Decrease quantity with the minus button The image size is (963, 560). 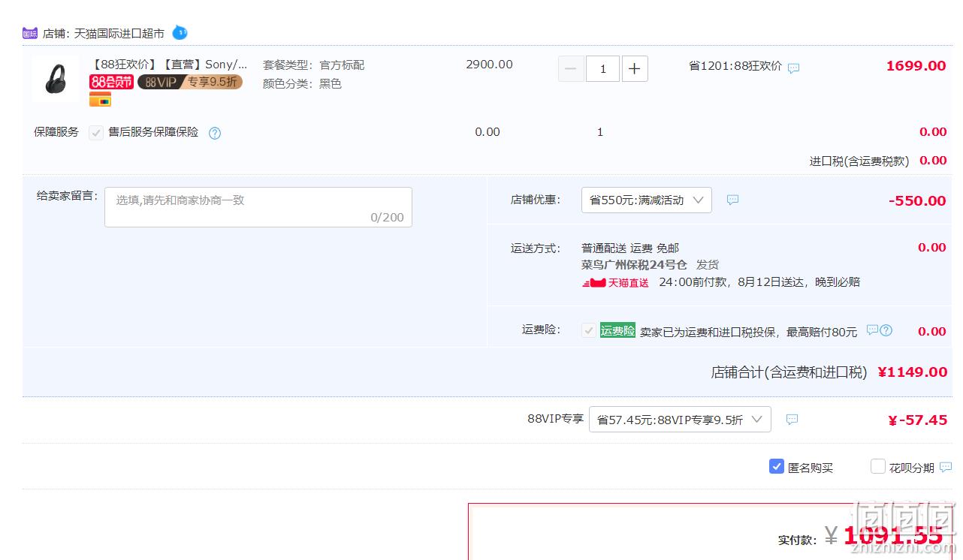click(x=570, y=69)
